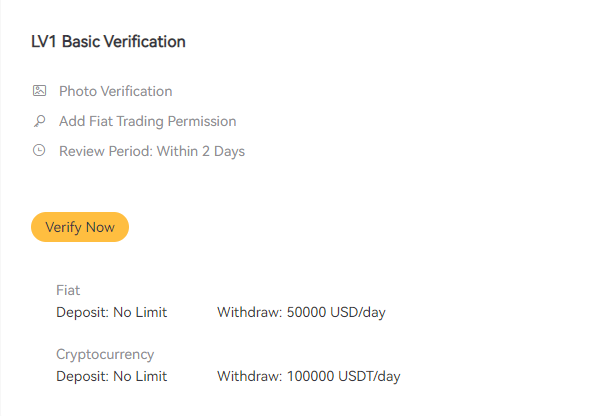Select the Cryptocurrency limits section label
The width and height of the screenshot is (599, 416).
coord(105,354)
